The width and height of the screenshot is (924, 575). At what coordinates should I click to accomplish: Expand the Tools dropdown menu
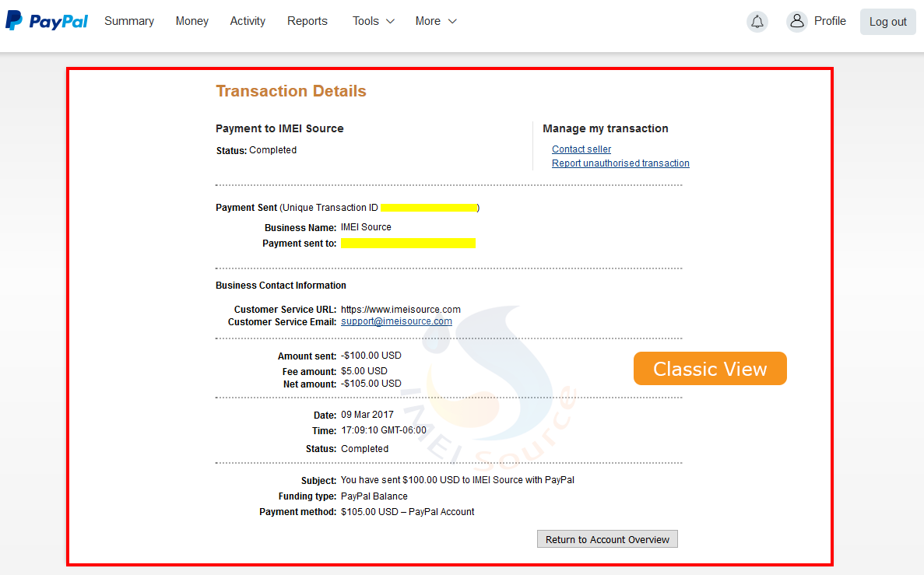pos(374,21)
